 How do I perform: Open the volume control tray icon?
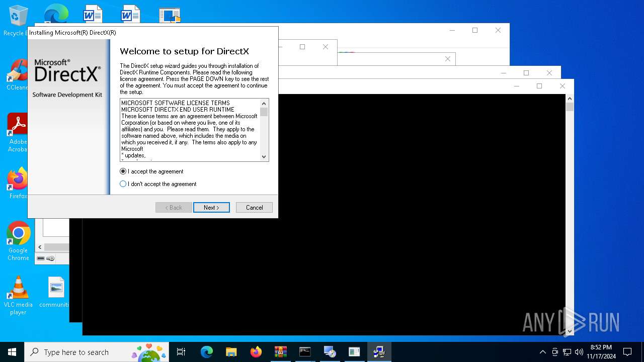pos(579,352)
